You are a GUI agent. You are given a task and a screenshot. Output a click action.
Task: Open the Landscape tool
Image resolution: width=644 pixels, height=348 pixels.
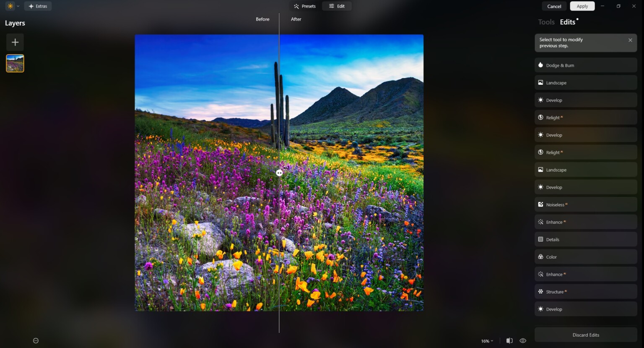click(x=585, y=83)
